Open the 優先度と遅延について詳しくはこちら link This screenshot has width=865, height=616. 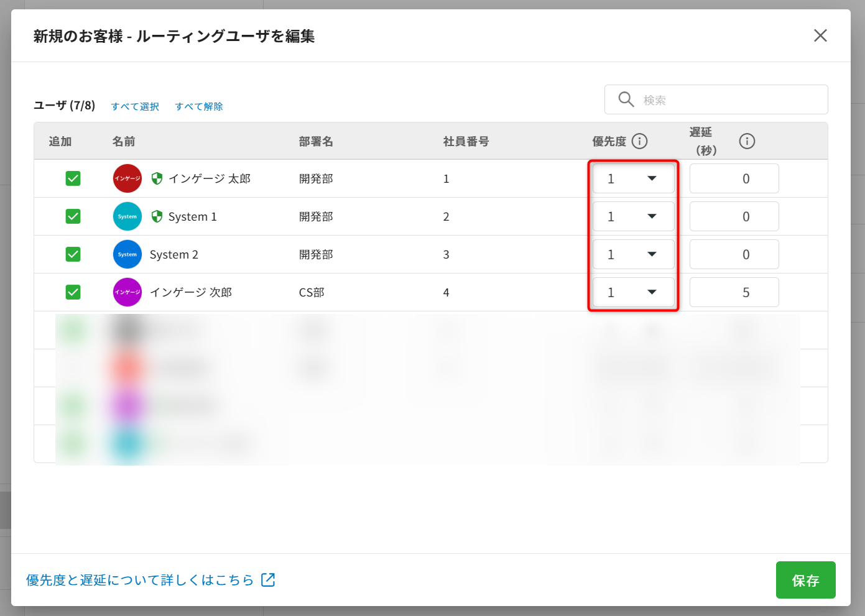click(150, 580)
